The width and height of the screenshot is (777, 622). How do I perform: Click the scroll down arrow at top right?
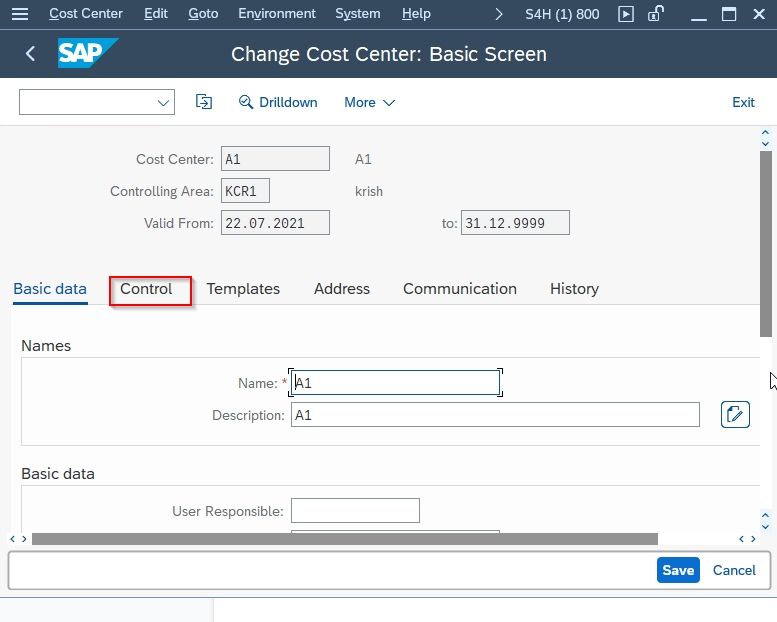(x=766, y=144)
